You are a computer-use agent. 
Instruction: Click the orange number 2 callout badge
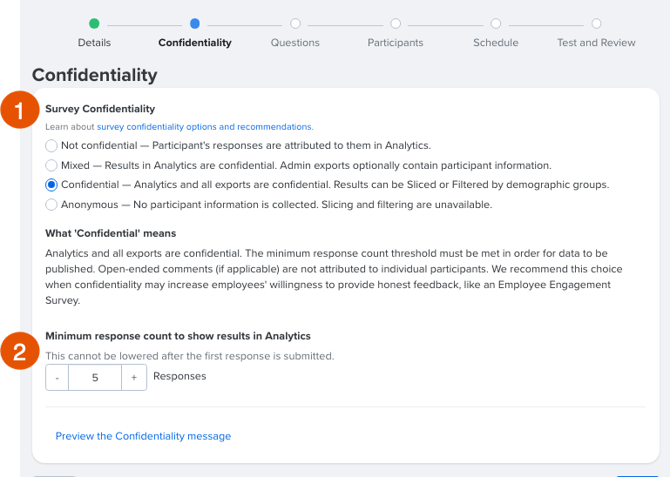click(20, 351)
